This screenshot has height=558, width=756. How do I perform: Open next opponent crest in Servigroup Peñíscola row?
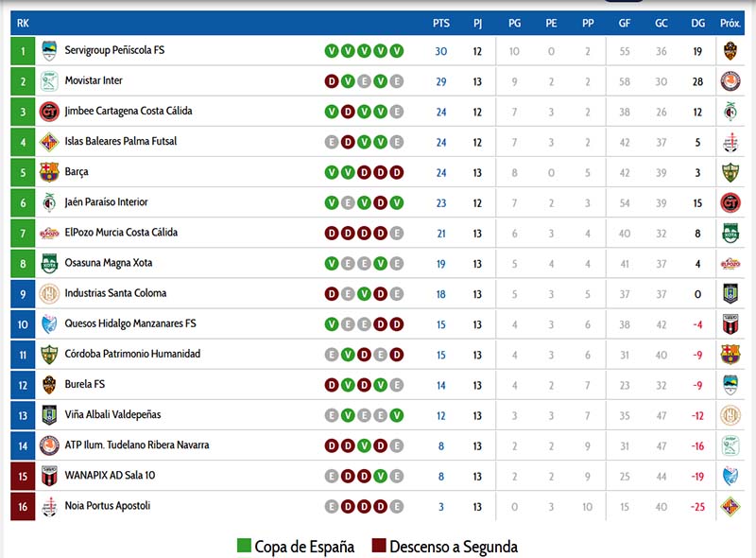pos(730,51)
